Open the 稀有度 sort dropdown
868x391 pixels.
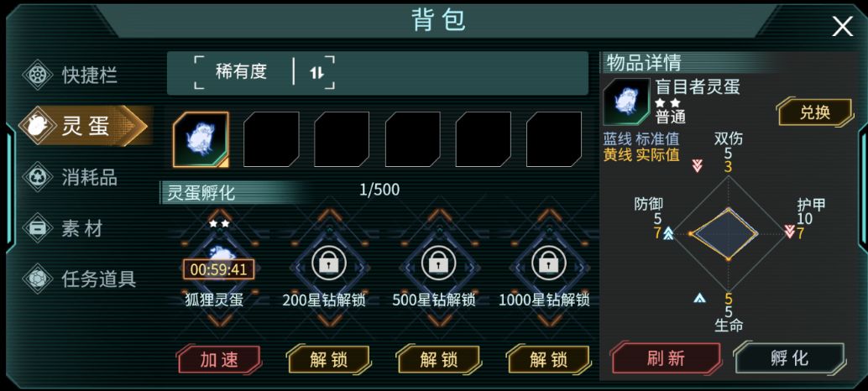[x=242, y=71]
